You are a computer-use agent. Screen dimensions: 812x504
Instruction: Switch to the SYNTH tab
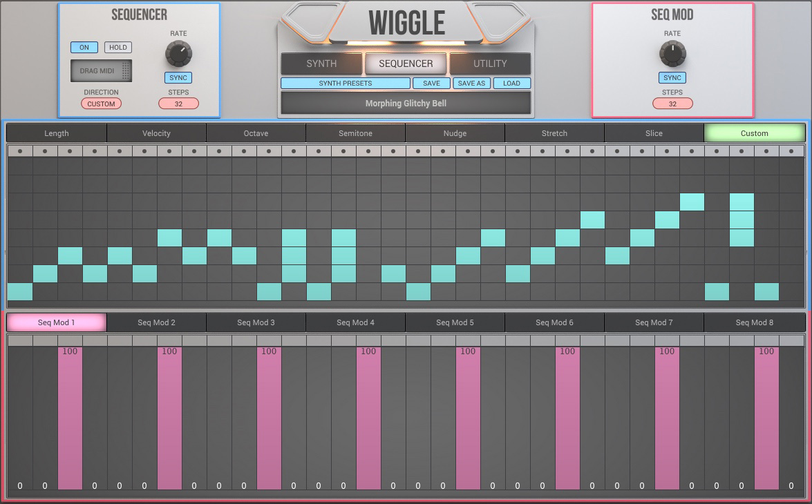321,64
